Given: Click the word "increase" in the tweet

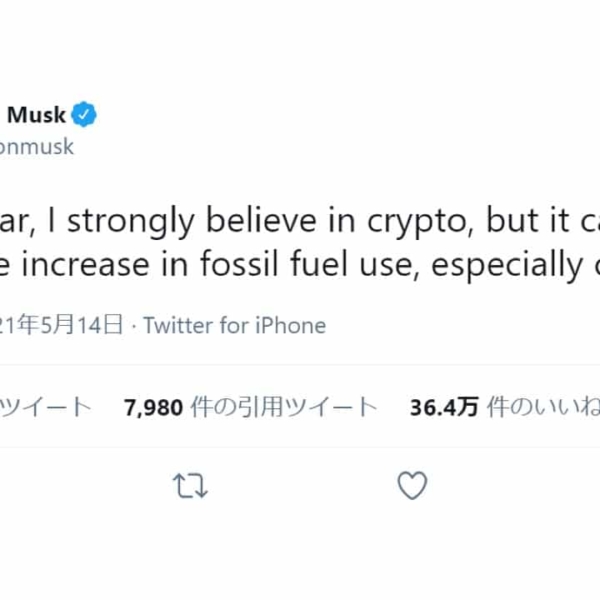Looking at the screenshot, I should click(86, 264).
